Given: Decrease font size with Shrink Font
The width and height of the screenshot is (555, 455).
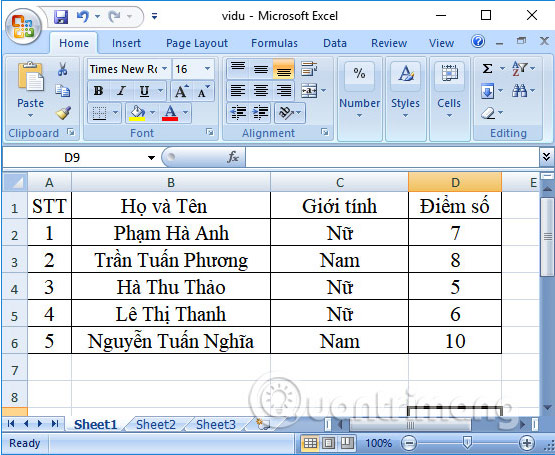Looking at the screenshot, I should click(204, 91).
